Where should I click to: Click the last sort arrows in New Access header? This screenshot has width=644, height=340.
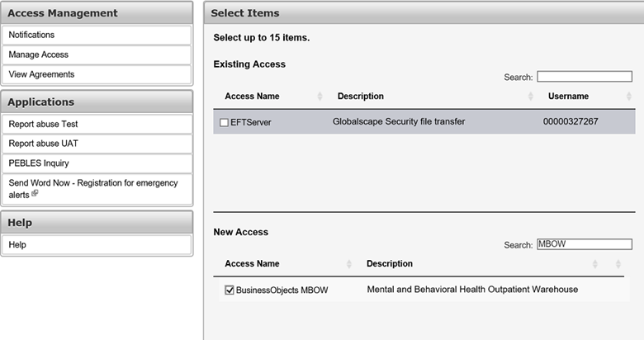(618, 264)
